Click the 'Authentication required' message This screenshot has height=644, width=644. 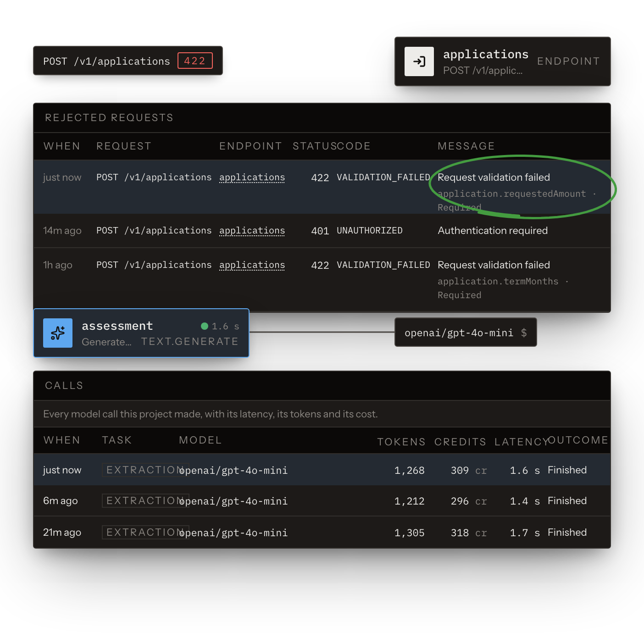coord(493,230)
